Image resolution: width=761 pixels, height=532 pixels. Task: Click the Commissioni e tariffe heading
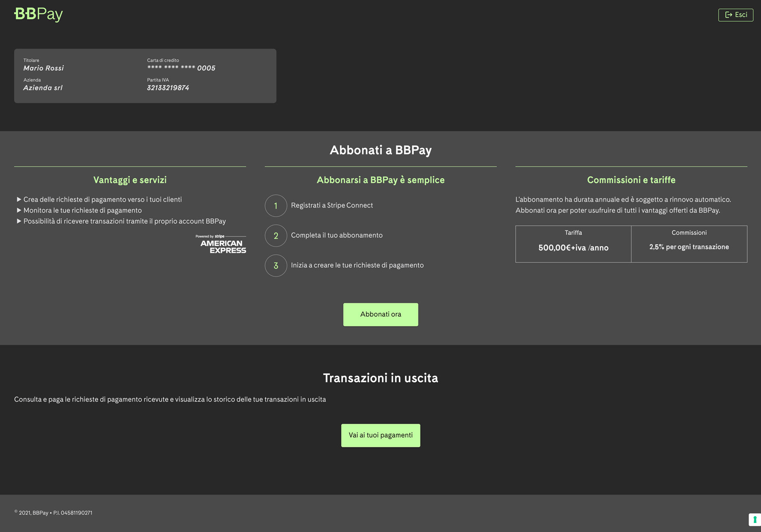point(631,180)
